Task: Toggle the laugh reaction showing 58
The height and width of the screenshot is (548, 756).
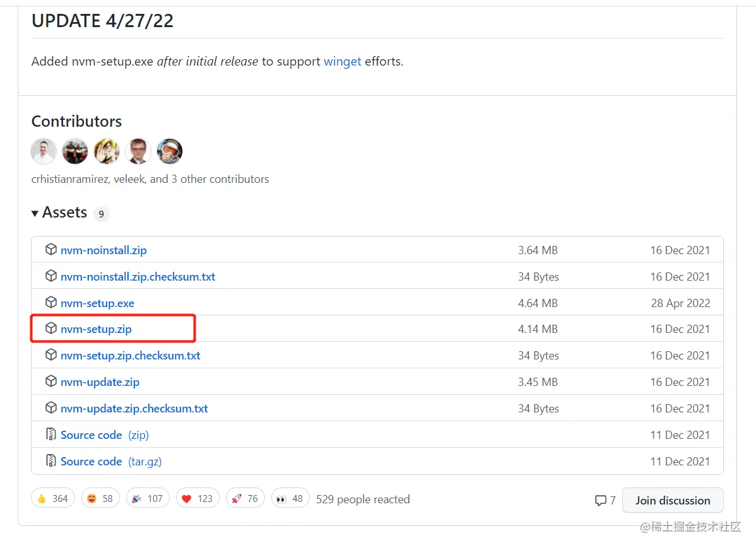Action: click(100, 498)
